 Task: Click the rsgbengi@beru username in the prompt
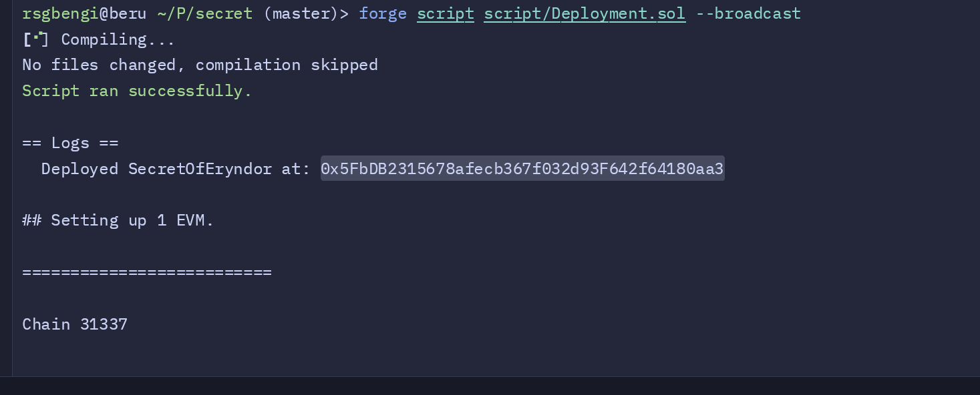[x=84, y=13]
